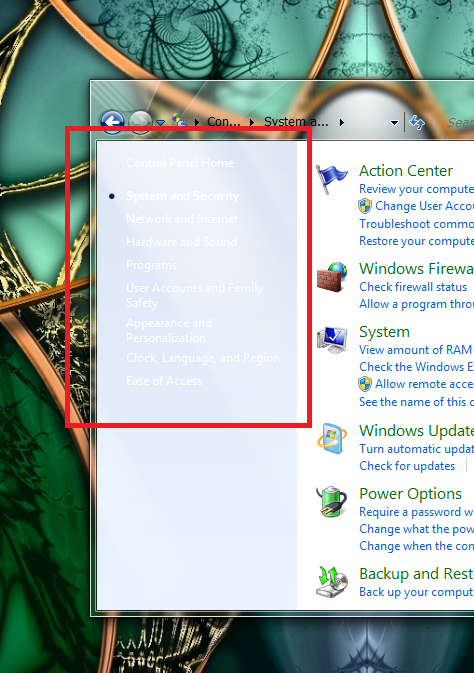Select Hardware and Sound in sidebar
Image resolution: width=474 pixels, height=673 pixels.
click(181, 242)
